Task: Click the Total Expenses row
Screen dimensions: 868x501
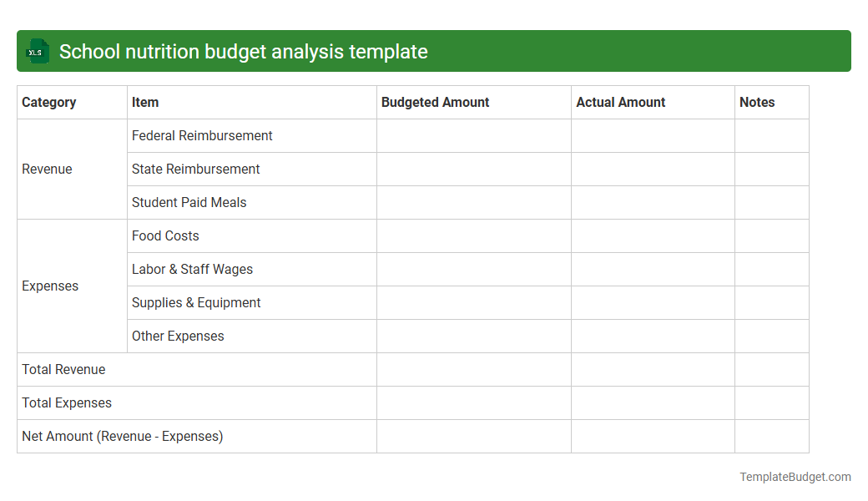Action: (x=66, y=402)
